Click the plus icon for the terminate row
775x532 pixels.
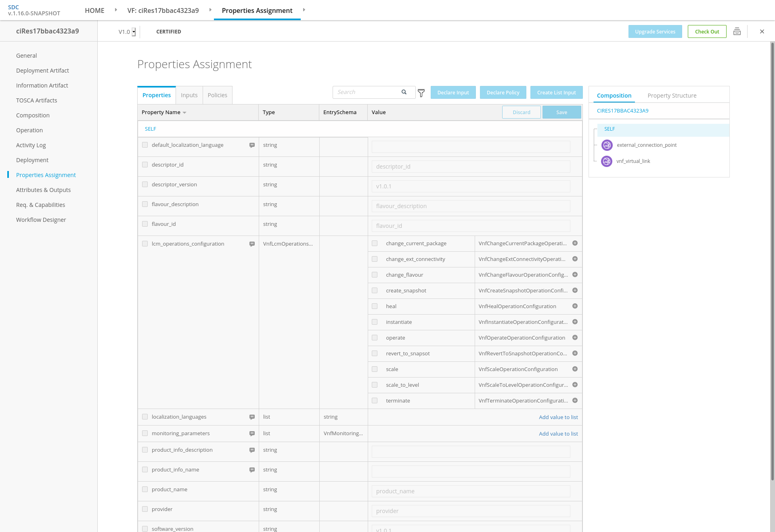click(x=575, y=401)
